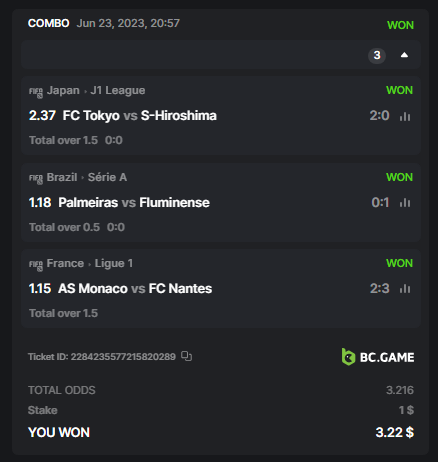438x462 pixels.
Task: Copy the Ticket ID with copy icon
Action: click(x=187, y=356)
